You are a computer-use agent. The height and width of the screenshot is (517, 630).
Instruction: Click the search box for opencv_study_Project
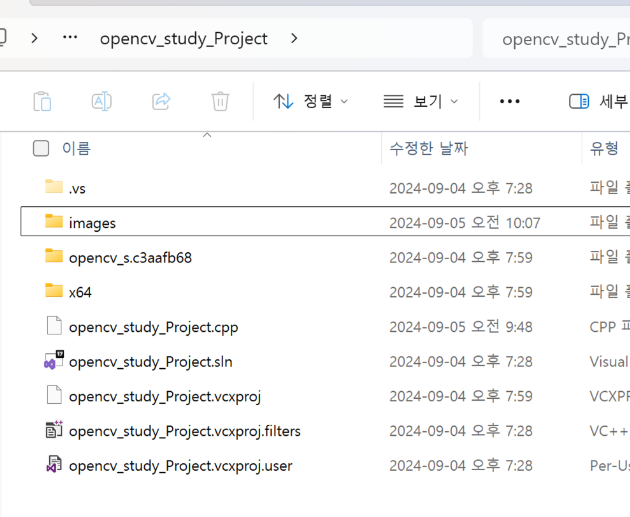pyautogui.click(x=560, y=39)
